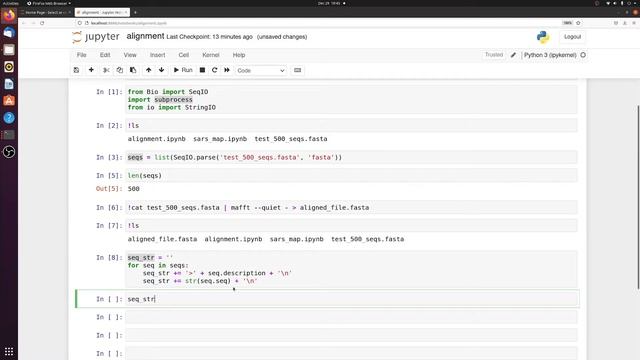Click the pencil edit-mode indicator icon

(x=513, y=55)
